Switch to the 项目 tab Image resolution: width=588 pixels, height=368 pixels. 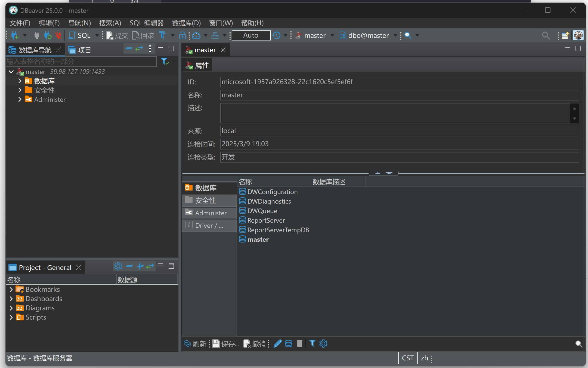pos(80,50)
